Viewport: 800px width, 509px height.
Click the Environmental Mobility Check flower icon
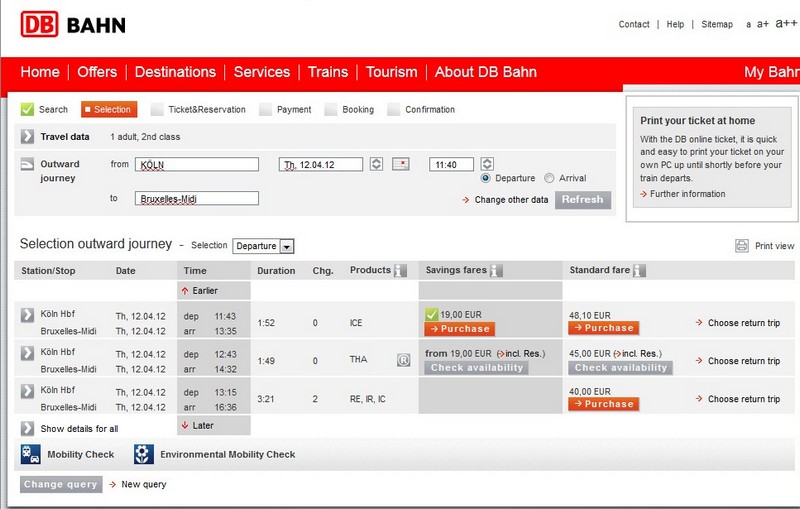click(144, 454)
